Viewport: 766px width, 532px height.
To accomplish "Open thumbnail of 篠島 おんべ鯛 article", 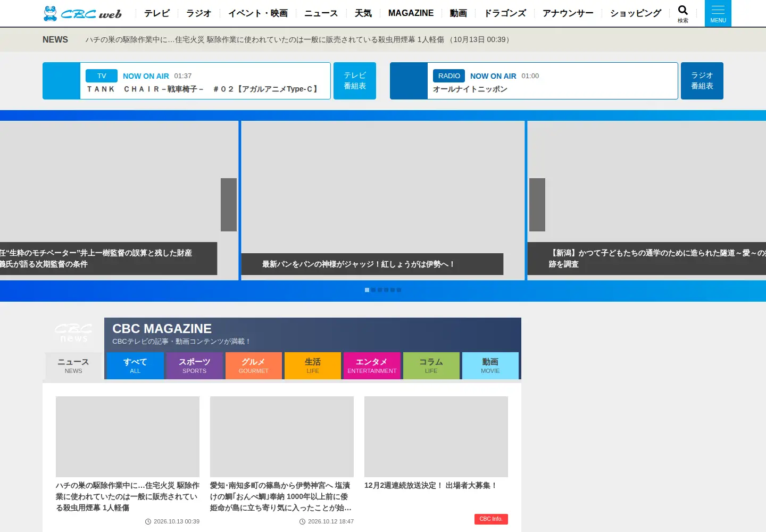I will (282, 437).
